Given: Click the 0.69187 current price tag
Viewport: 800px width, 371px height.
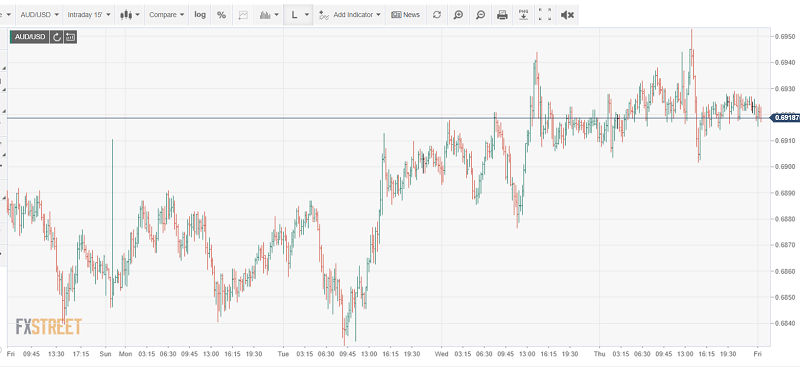Looking at the screenshot, I should 785,118.
